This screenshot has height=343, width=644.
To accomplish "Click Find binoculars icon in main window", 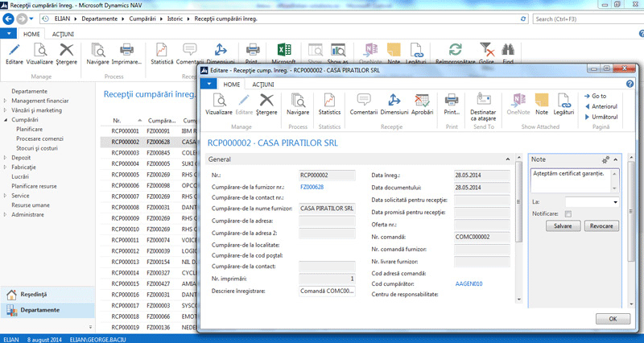I will pyautogui.click(x=508, y=51).
